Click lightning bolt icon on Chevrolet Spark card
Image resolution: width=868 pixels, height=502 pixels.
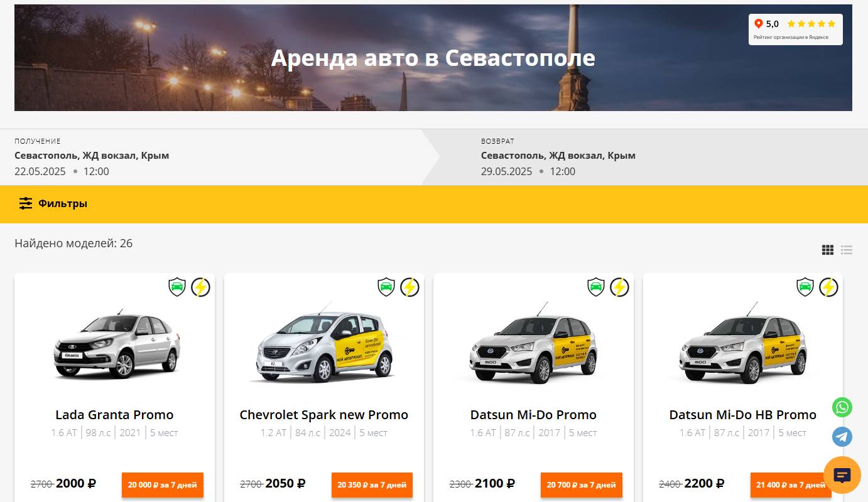point(410,287)
